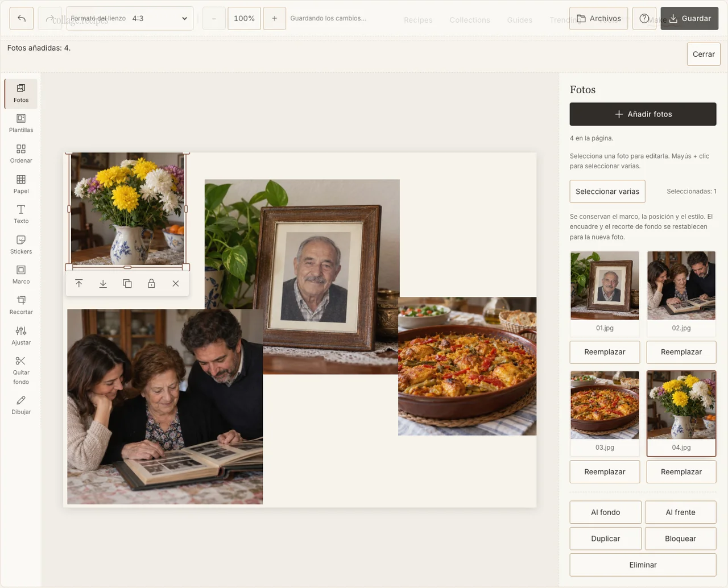Click the Al frente button
728x588 pixels.
pos(681,512)
